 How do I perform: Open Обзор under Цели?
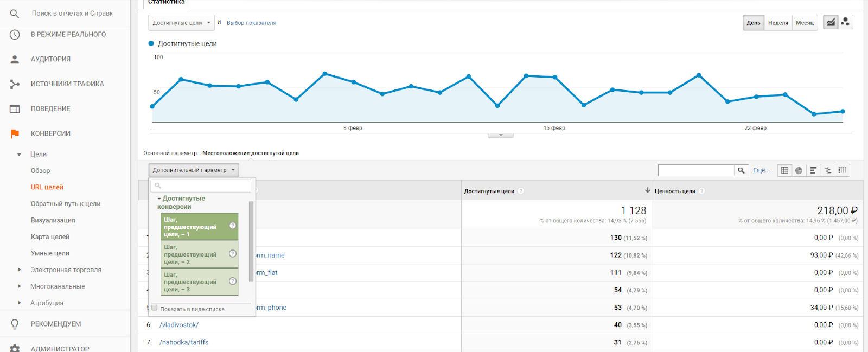coord(41,170)
